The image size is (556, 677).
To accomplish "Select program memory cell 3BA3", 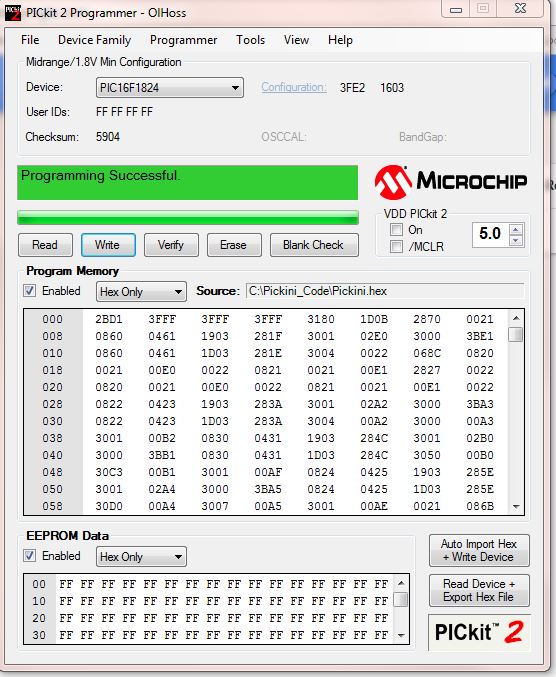I will coord(480,404).
